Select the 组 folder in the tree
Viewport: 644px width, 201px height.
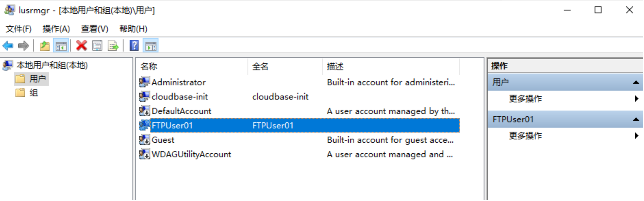(34, 93)
